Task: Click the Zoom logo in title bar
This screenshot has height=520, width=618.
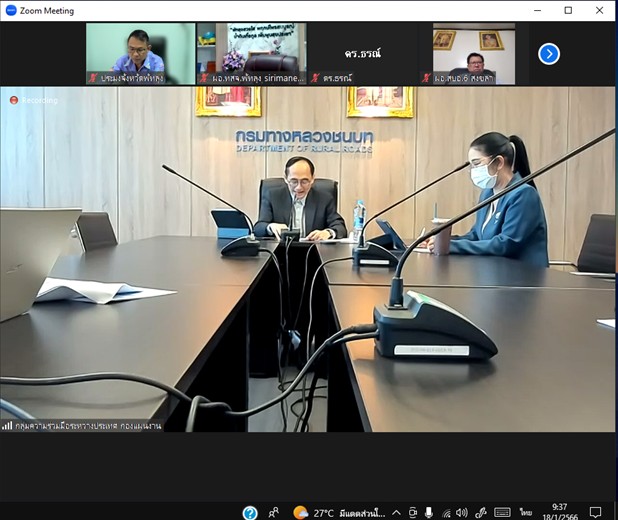Action: tap(11, 10)
